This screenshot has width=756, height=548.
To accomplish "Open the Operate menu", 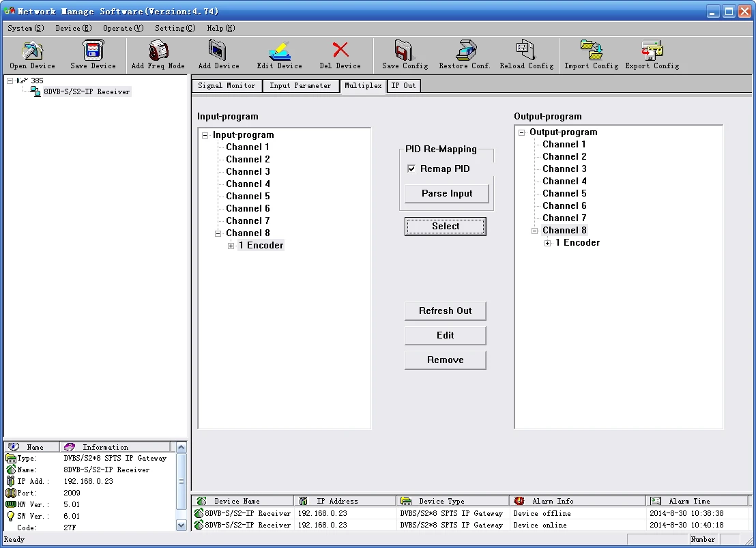I will (x=123, y=28).
